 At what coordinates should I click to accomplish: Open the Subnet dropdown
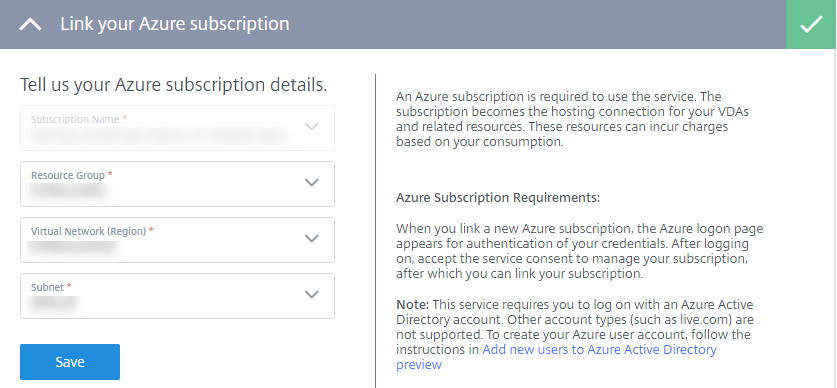tap(177, 296)
